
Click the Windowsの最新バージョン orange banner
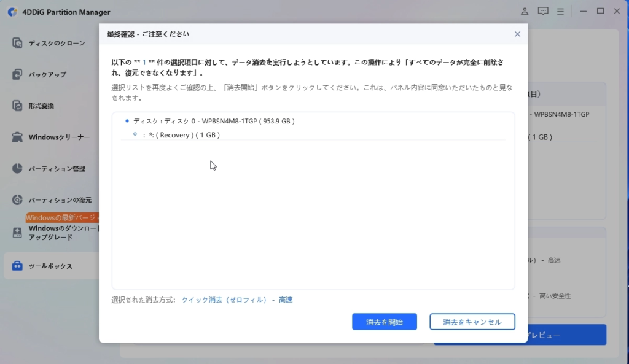pos(62,218)
